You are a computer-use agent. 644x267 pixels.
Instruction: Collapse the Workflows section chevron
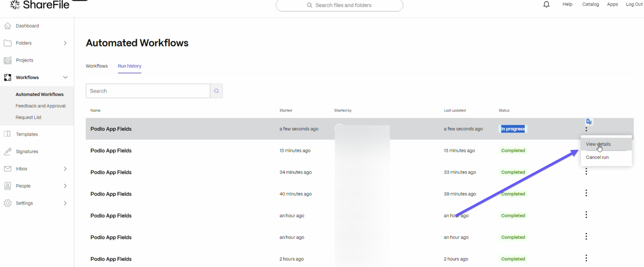point(65,77)
